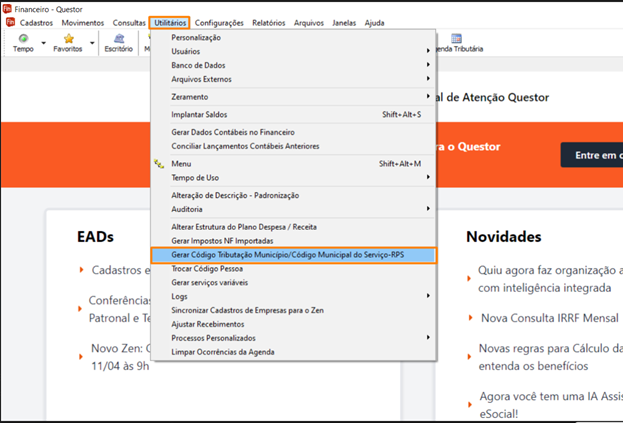623x423 pixels.
Task: Open the IA Assistente eSocial news link
Action: tap(551, 405)
